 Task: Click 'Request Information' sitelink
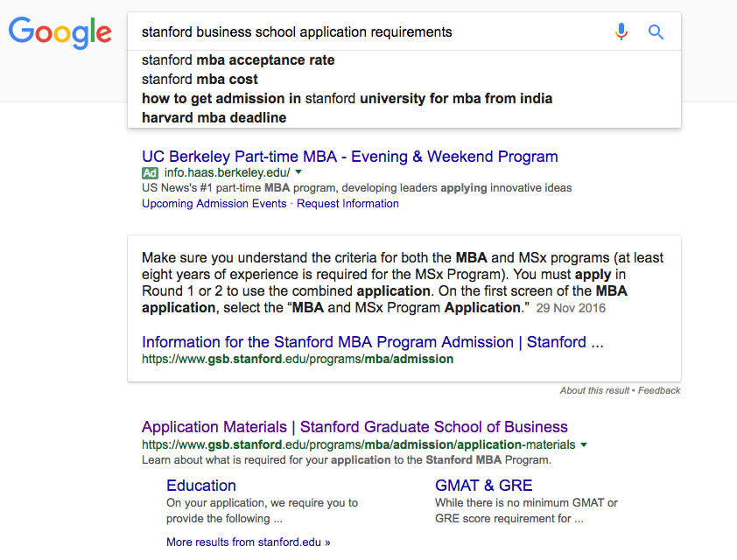click(x=347, y=204)
